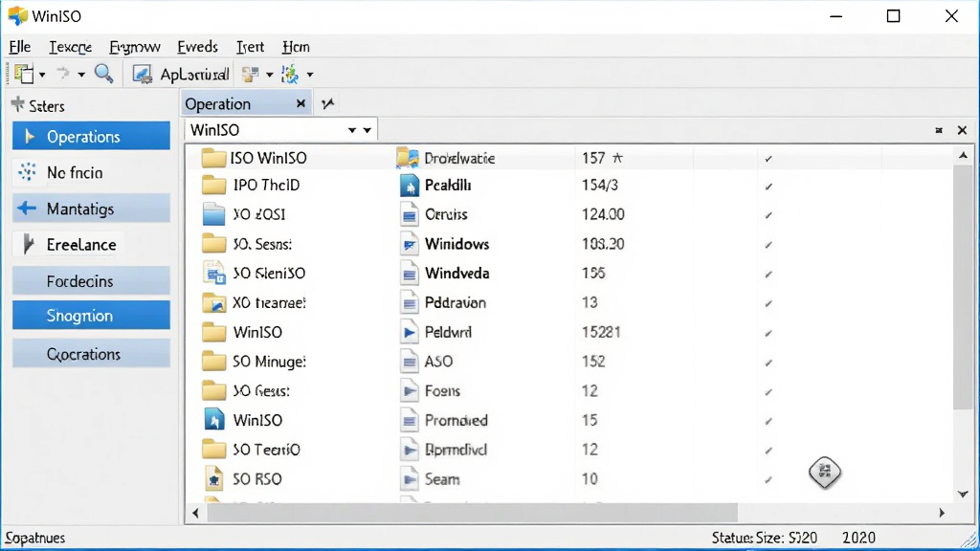Click the Foɘns play file icon
980x551 pixels.
tap(409, 391)
